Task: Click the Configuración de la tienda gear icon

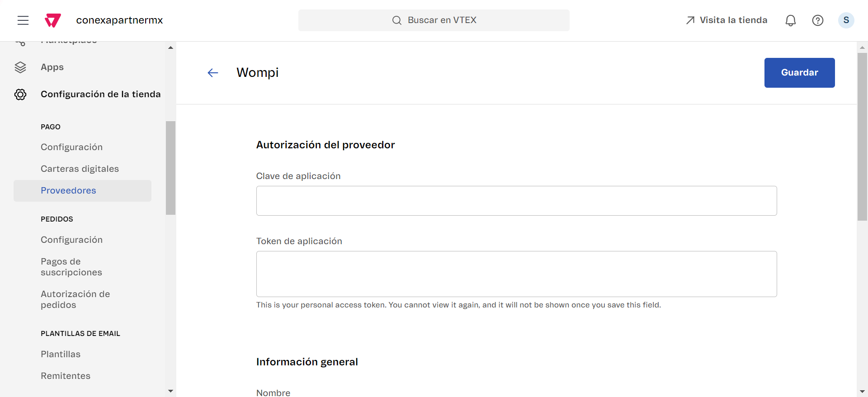Action: pos(20,95)
